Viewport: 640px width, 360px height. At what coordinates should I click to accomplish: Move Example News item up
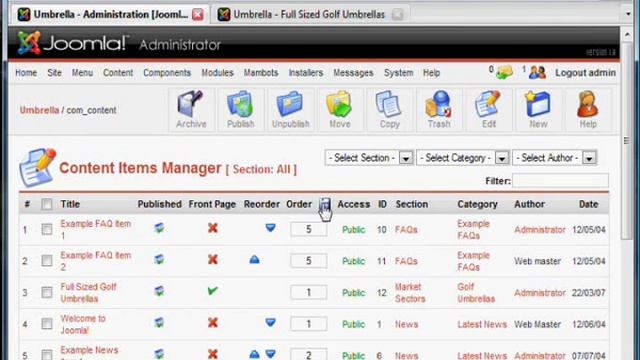pyautogui.click(x=254, y=354)
